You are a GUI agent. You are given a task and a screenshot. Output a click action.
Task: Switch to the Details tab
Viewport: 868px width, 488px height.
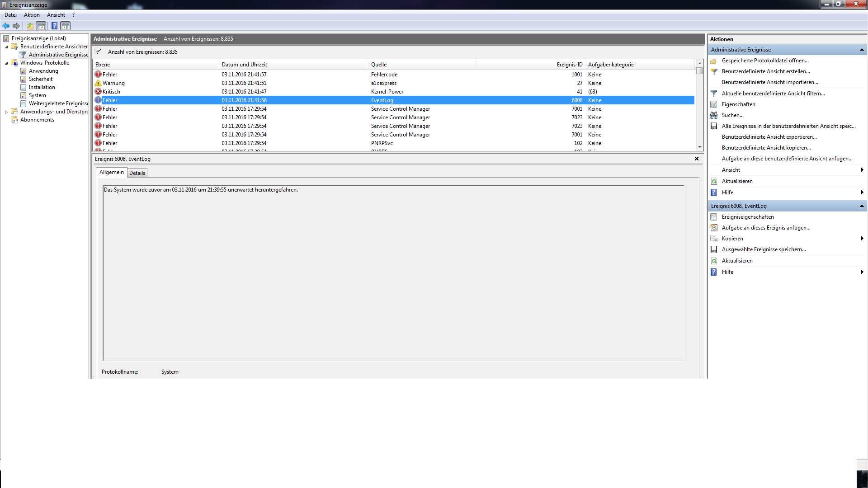point(137,173)
